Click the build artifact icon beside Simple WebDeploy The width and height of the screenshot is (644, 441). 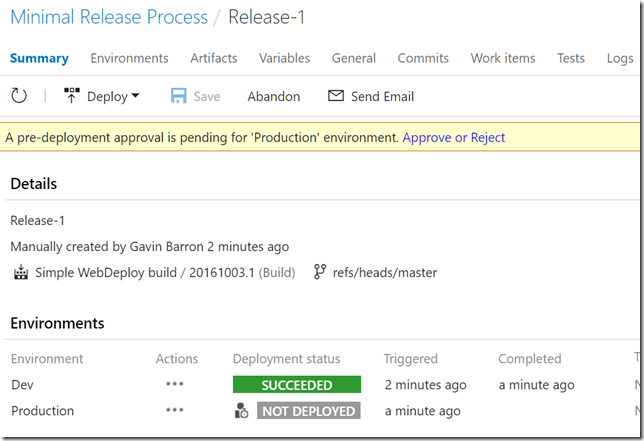pyautogui.click(x=21, y=272)
